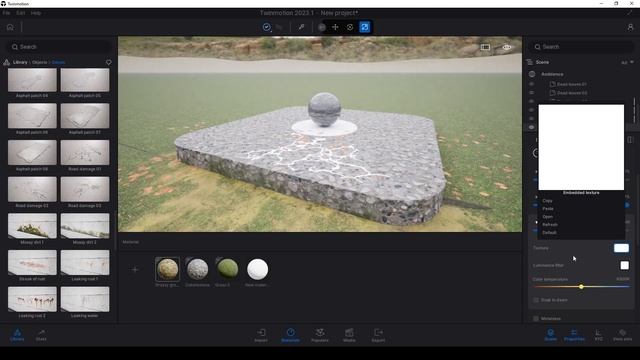This screenshot has height=360, width=640.
Task: Select Dead leaves 02 in Scene tree
Action: pyautogui.click(x=571, y=93)
